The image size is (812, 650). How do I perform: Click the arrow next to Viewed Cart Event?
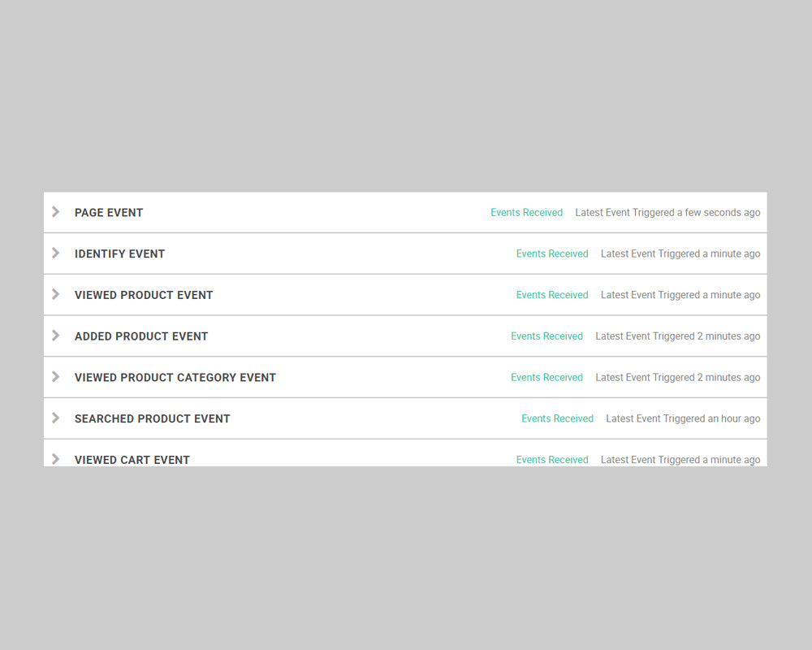point(55,459)
